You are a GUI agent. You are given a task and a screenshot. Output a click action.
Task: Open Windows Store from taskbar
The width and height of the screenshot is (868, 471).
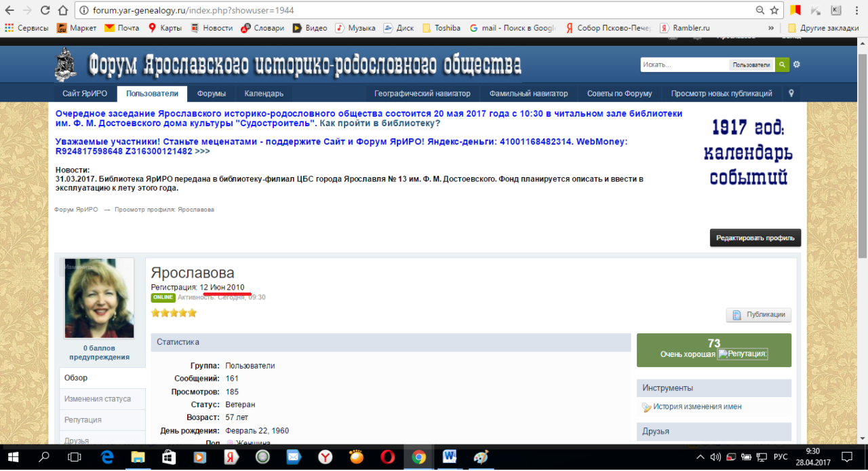[x=169, y=457]
